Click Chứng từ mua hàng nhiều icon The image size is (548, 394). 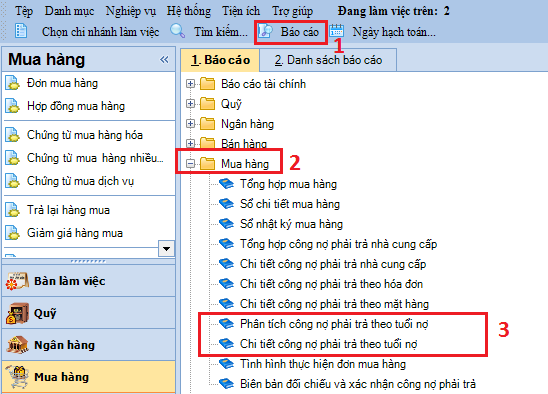click(13, 158)
